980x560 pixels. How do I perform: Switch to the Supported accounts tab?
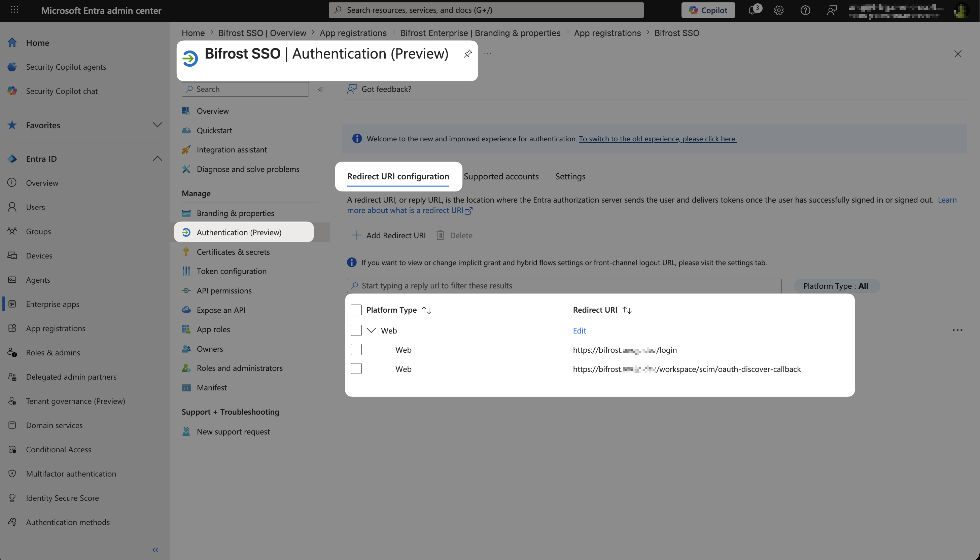click(x=501, y=177)
